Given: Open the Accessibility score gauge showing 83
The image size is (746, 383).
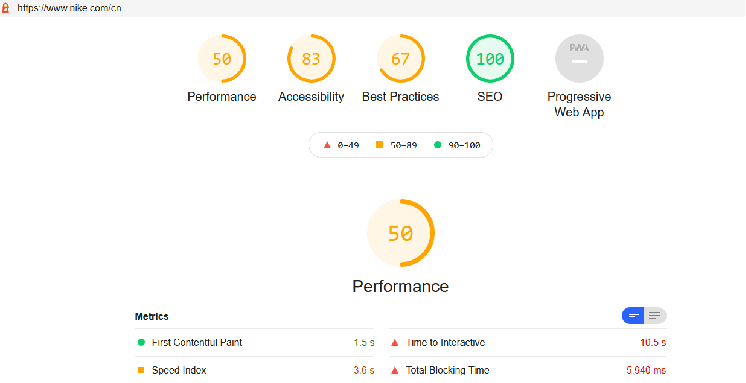Looking at the screenshot, I should pyautogui.click(x=311, y=59).
